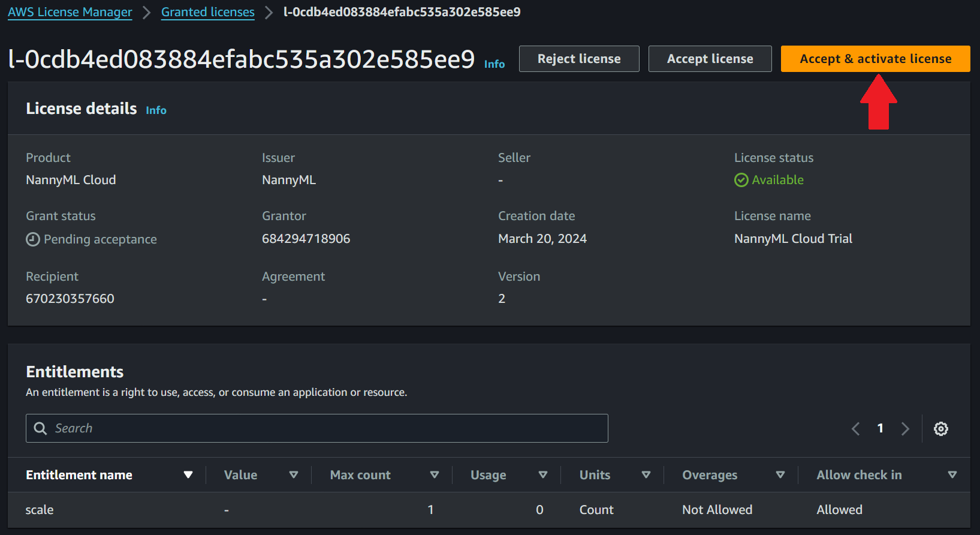Viewport: 980px width, 535px height.
Task: Go to next entitlements page
Action: click(x=905, y=429)
